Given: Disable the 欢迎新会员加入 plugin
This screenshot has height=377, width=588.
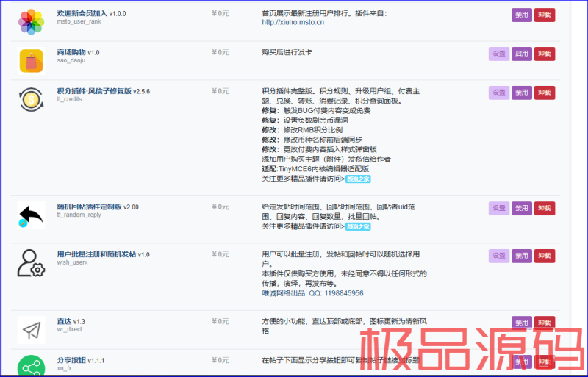Looking at the screenshot, I should tap(522, 15).
